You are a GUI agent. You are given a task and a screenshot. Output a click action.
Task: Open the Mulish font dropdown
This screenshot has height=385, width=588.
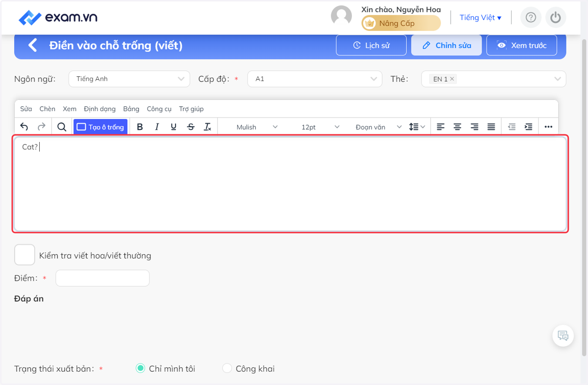pyautogui.click(x=257, y=127)
